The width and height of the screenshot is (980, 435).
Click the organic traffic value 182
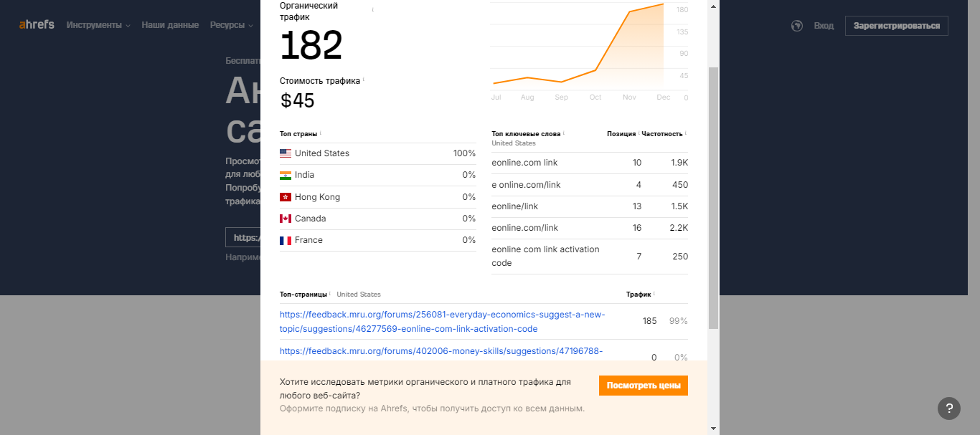tap(311, 46)
